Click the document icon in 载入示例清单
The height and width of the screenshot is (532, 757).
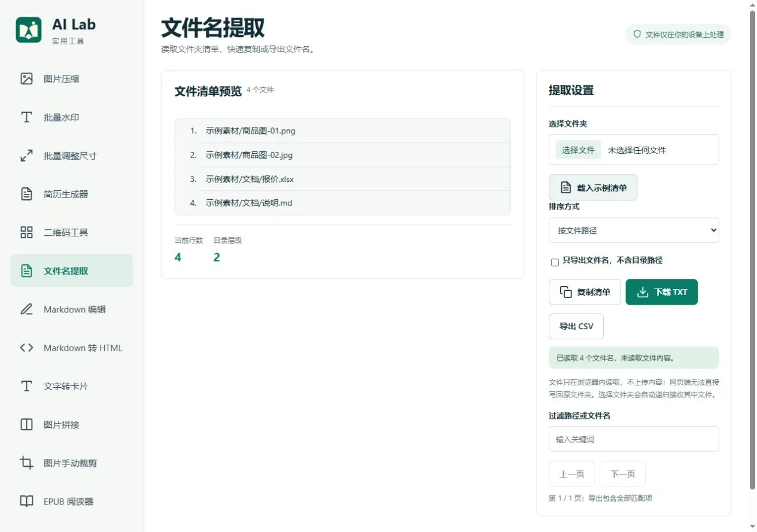click(566, 187)
